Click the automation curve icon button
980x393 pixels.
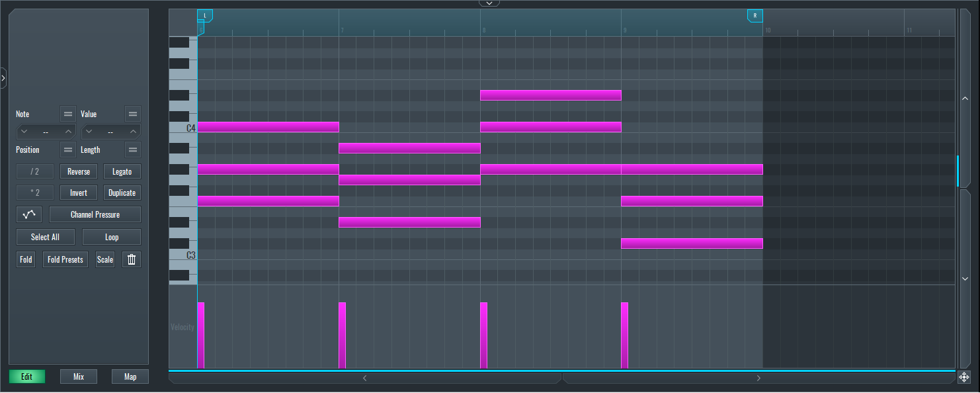coord(29,214)
